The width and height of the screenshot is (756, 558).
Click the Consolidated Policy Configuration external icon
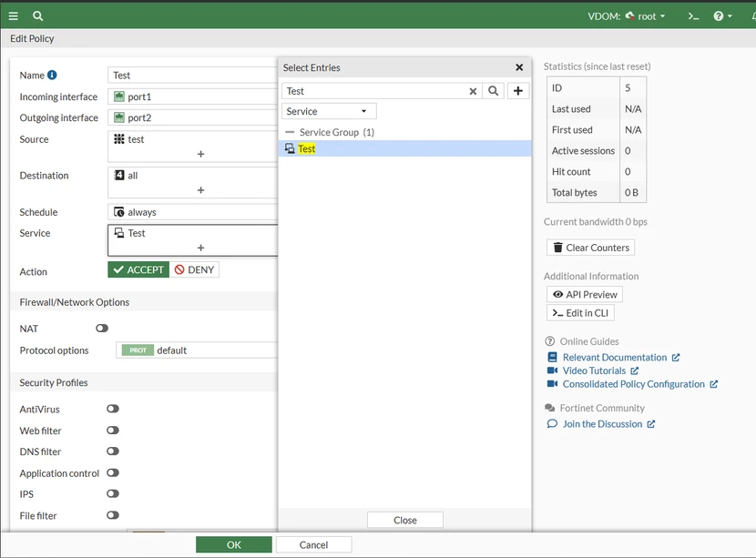point(713,384)
